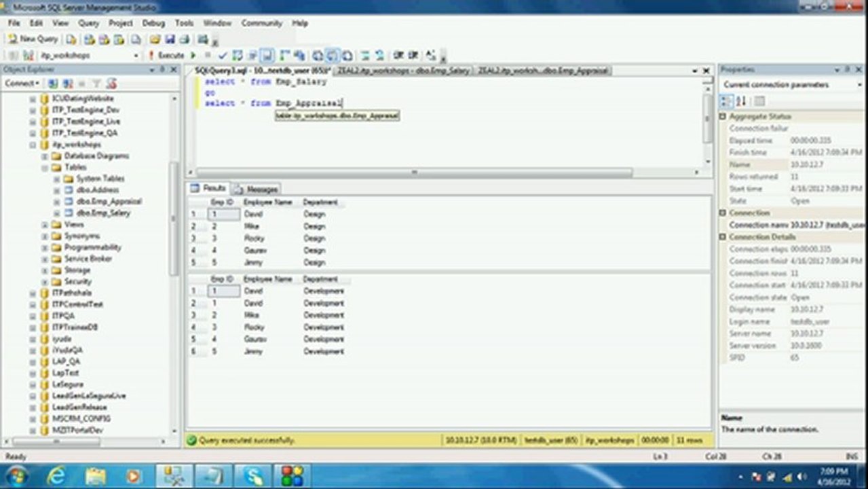Click the Skype icon in the taskbar
868x489 pixels.
click(x=253, y=475)
